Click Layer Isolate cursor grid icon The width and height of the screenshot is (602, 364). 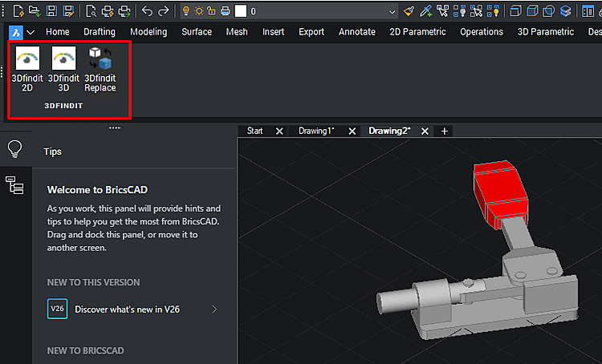[476, 11]
